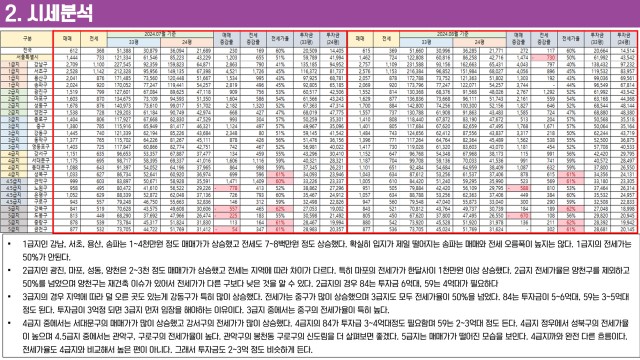The height and width of the screenshot is (360, 640).
Task: Click the '서초구' district cell
Action: pos(40,71)
